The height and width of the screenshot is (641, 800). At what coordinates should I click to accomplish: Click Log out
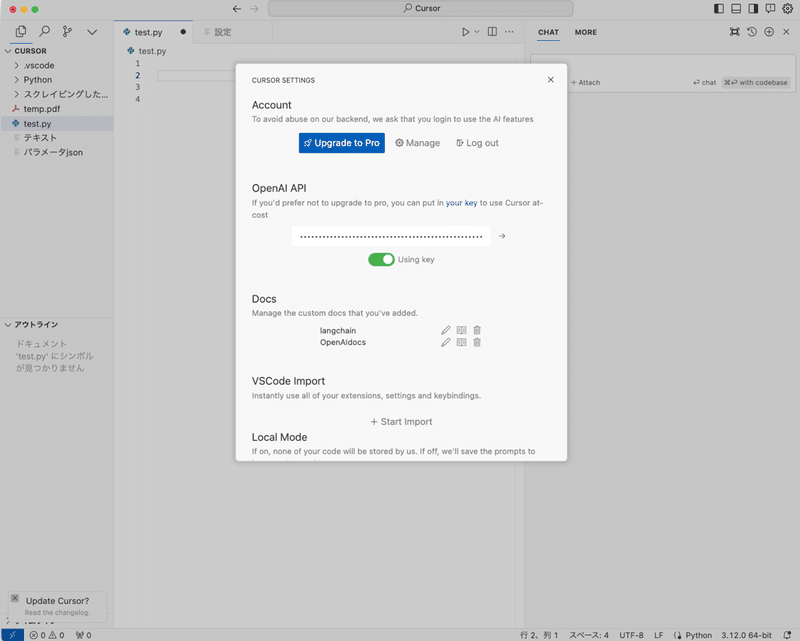(478, 143)
